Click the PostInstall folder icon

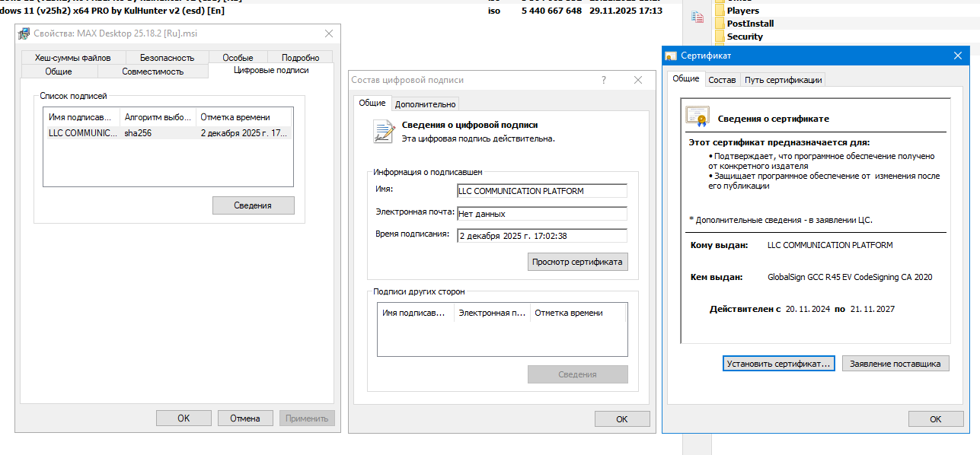point(720,24)
